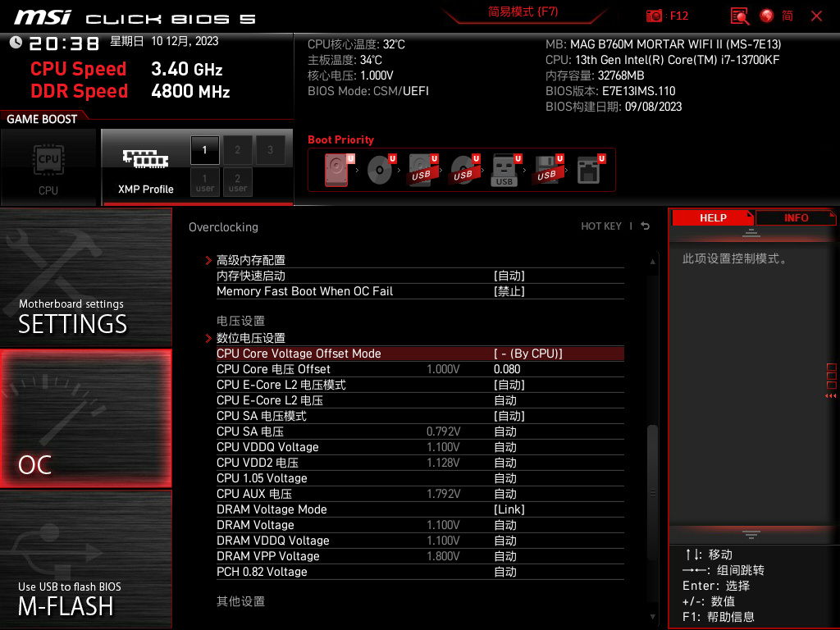Viewport: 840px width, 630px height.
Task: Click the scrollbar up arrow
Action: click(x=652, y=262)
